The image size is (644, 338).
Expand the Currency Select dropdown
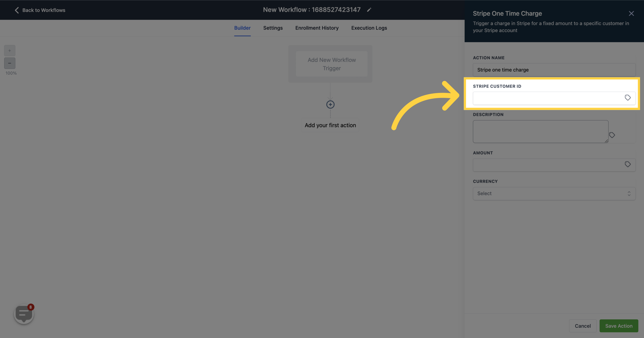click(554, 194)
